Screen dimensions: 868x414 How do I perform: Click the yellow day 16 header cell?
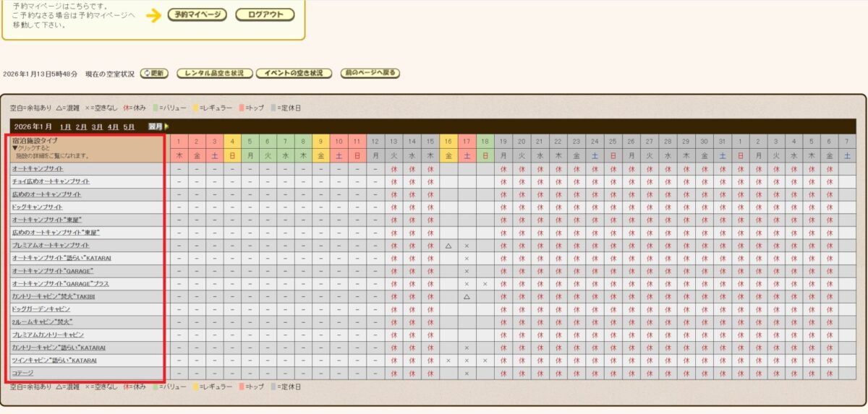coord(448,141)
